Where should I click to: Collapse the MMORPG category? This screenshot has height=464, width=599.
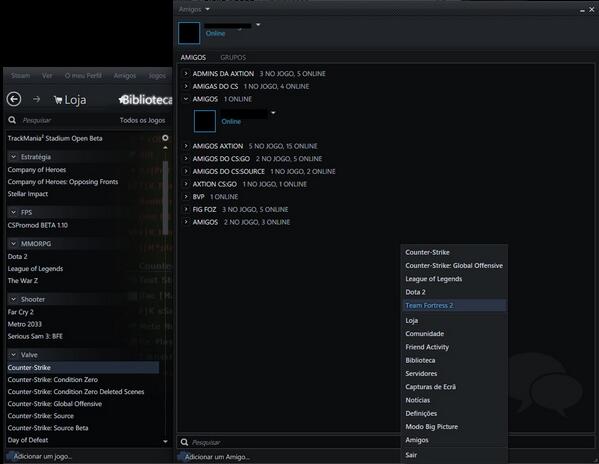coord(13,243)
